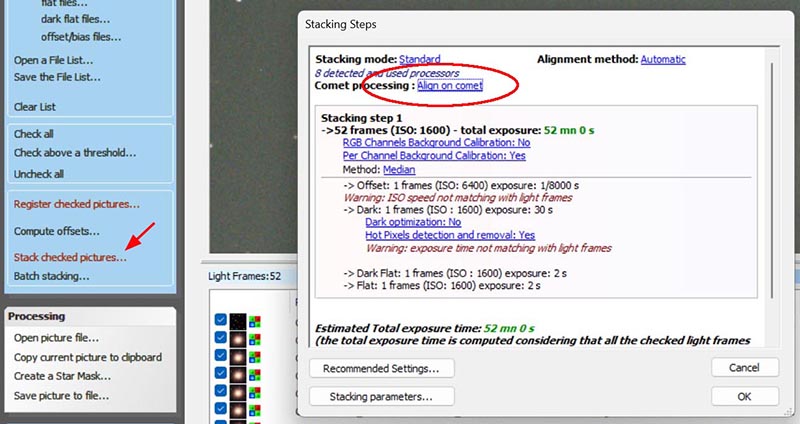Choose Save the File List
800x424 pixels.
tap(57, 77)
